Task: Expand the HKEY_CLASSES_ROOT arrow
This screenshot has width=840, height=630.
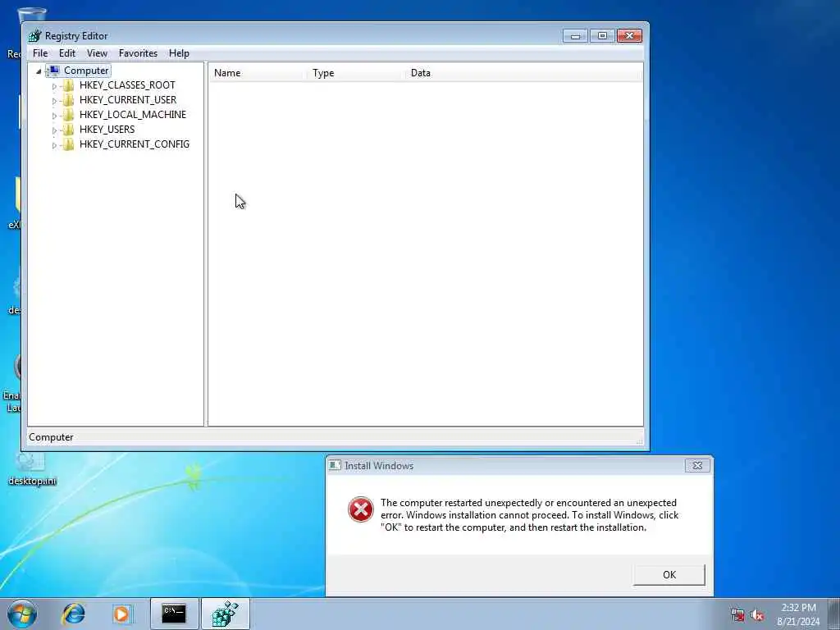Action: tap(54, 85)
